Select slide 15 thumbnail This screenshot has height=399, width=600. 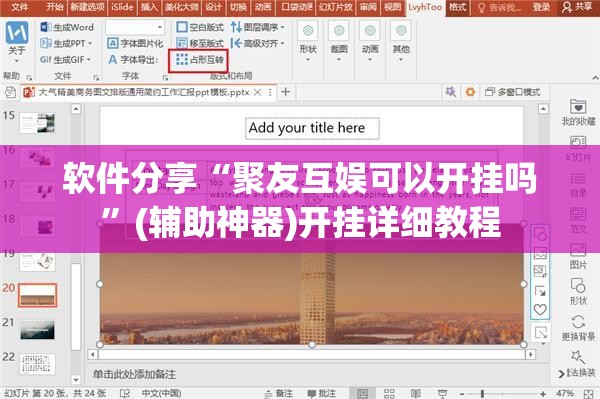[x=37, y=123]
